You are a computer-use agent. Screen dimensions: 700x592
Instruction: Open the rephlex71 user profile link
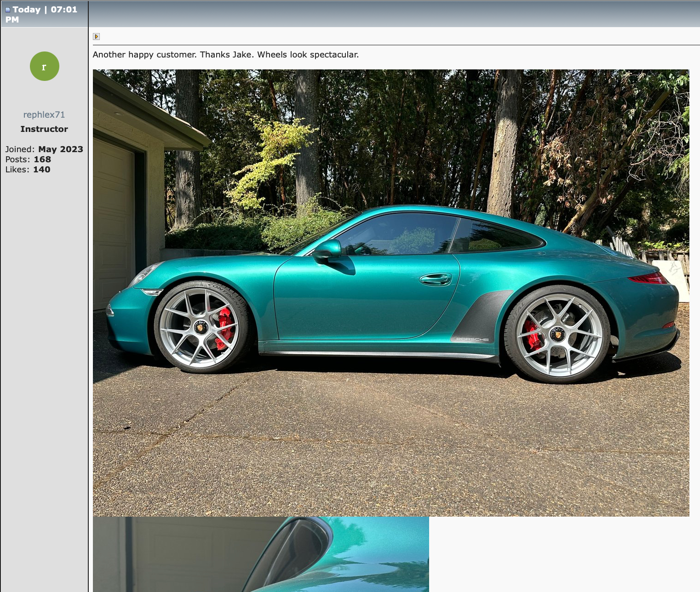coord(44,114)
